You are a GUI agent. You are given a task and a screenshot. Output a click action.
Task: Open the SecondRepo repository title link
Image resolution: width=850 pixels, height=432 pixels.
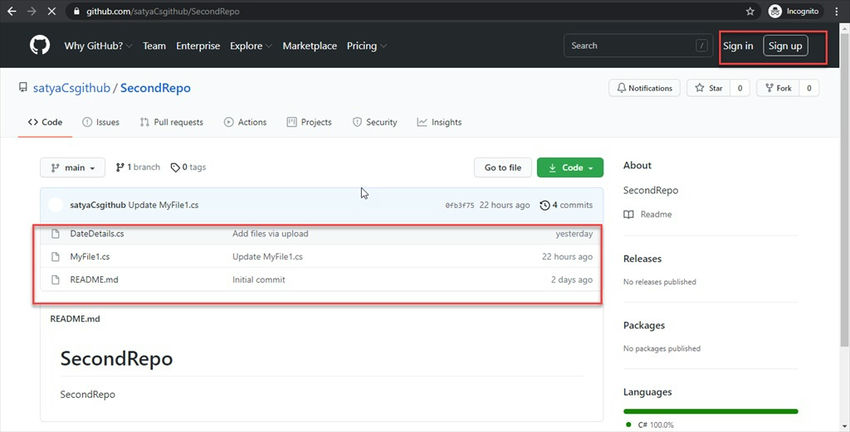(156, 88)
